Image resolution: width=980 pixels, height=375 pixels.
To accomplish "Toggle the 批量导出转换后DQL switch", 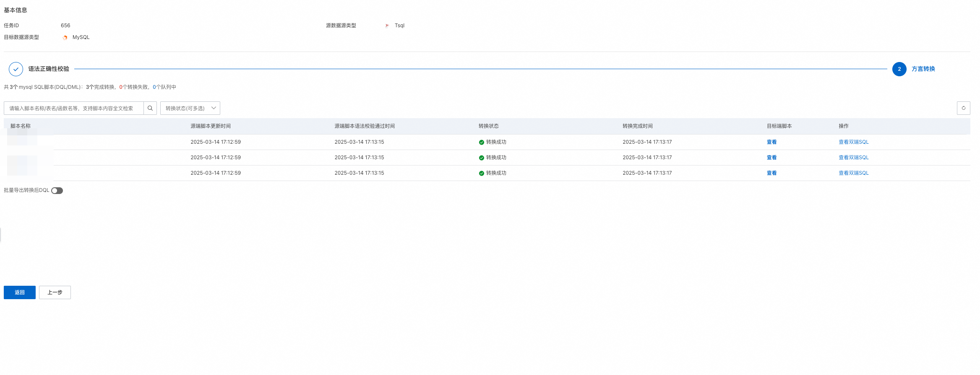I will [x=57, y=191].
